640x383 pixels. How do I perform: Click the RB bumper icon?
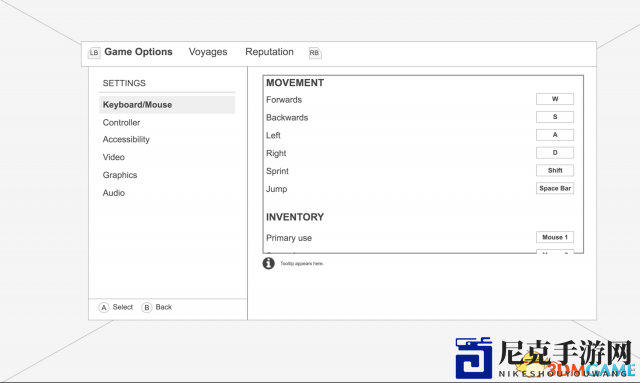(x=315, y=53)
